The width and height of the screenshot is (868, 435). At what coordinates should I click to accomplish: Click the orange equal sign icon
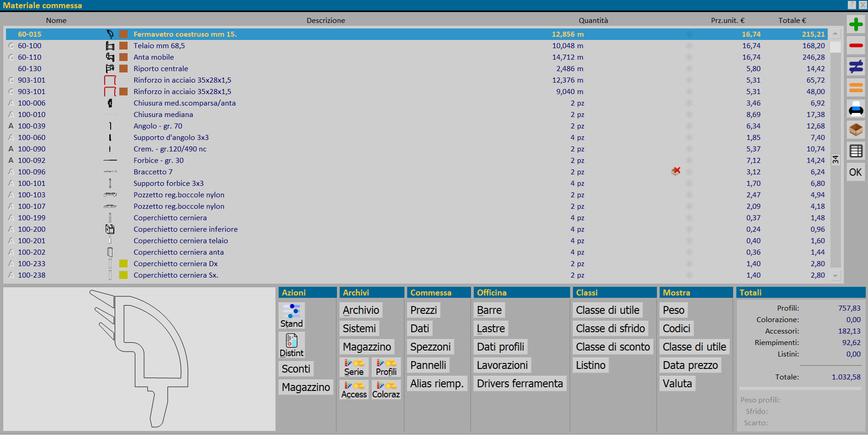coord(856,88)
